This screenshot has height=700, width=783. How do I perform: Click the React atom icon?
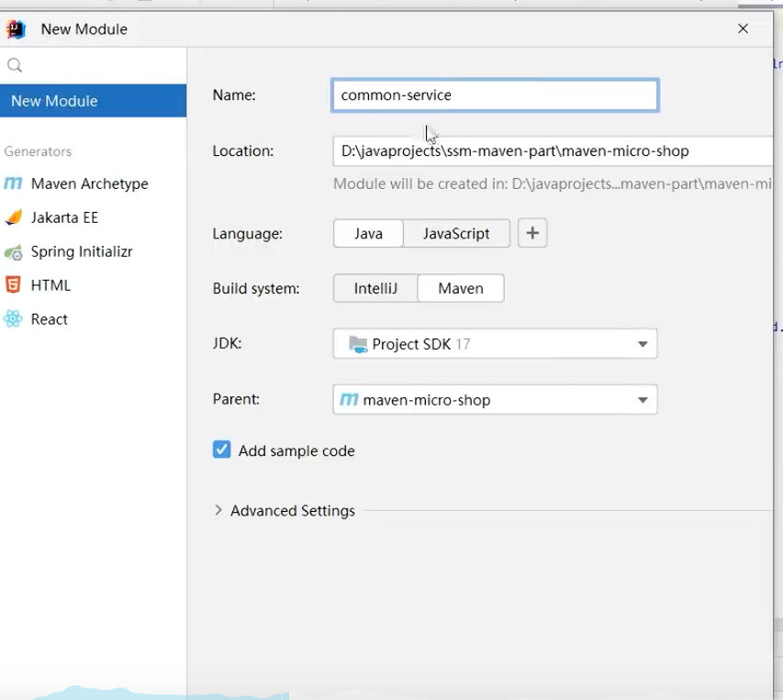pos(13,319)
